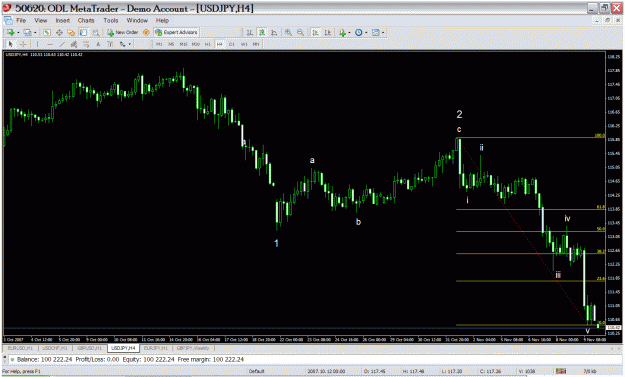Switch to EURUSD,H1 chart tab
The width and height of the screenshot is (625, 377).
pos(20,348)
